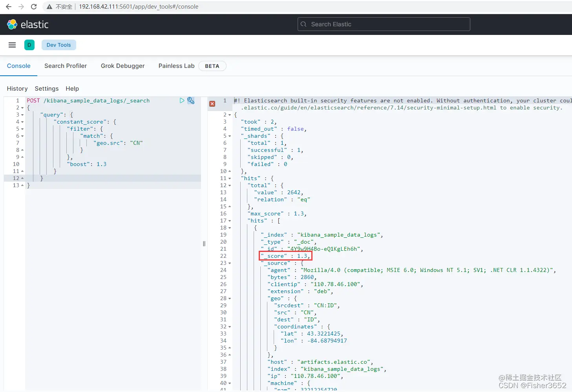This screenshot has width=572, height=392.
Task: Click "timed_out" : false in response
Action: click(x=274, y=129)
